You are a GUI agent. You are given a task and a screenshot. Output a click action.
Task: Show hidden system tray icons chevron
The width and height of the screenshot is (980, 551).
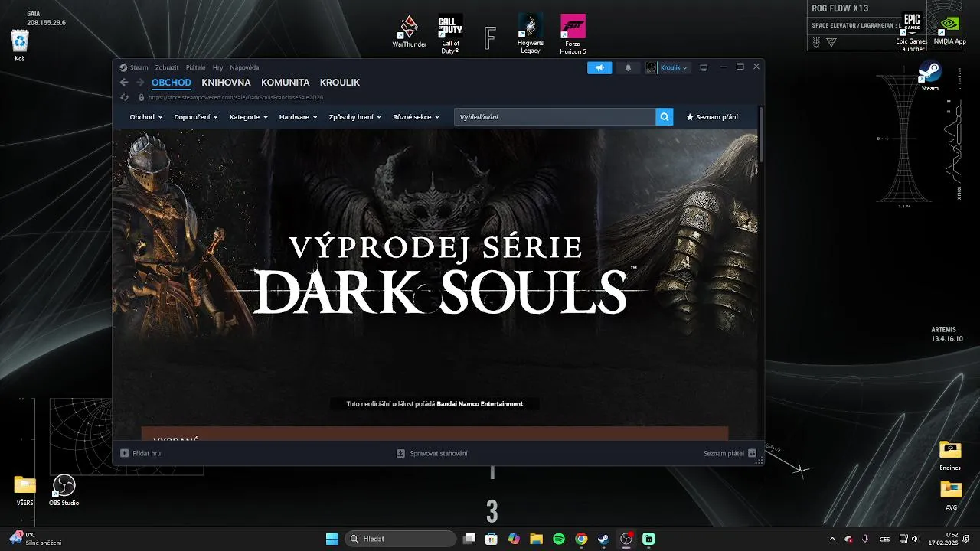click(x=832, y=539)
